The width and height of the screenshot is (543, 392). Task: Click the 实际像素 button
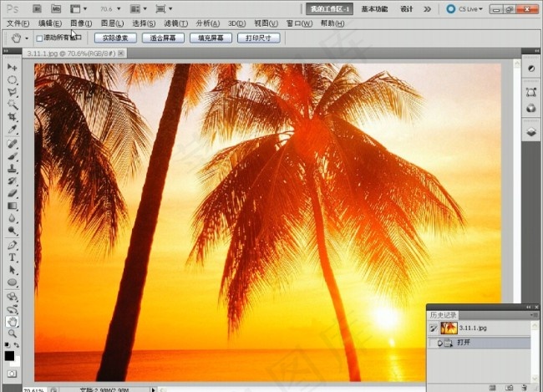pos(114,38)
